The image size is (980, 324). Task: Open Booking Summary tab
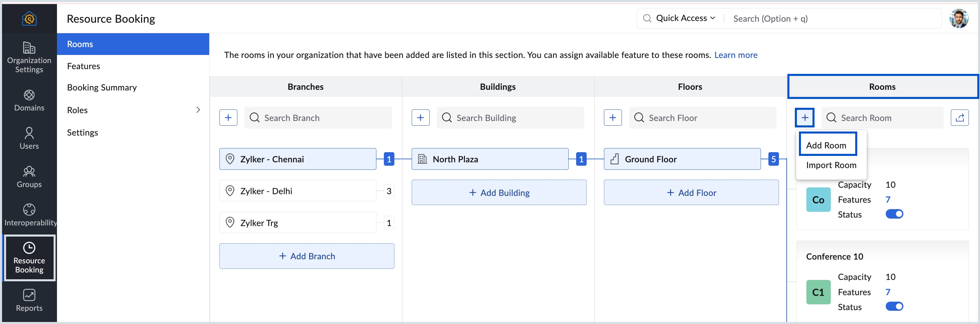(x=102, y=87)
